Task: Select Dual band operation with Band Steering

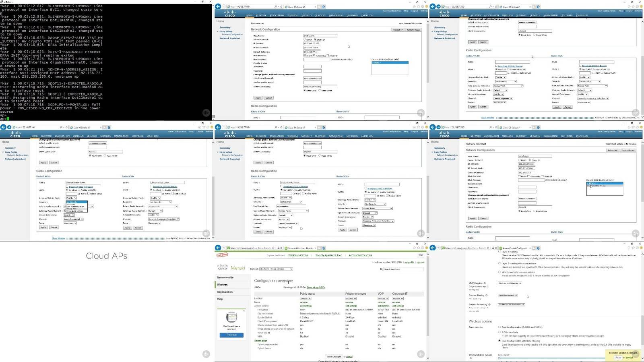Action: [500, 341]
